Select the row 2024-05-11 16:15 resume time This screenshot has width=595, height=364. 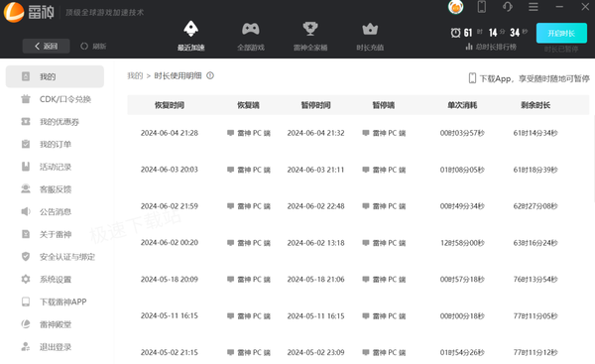[x=170, y=315]
